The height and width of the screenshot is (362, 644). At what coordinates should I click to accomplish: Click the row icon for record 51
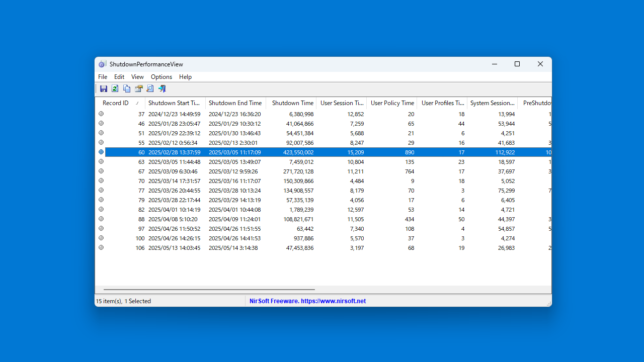pyautogui.click(x=101, y=133)
